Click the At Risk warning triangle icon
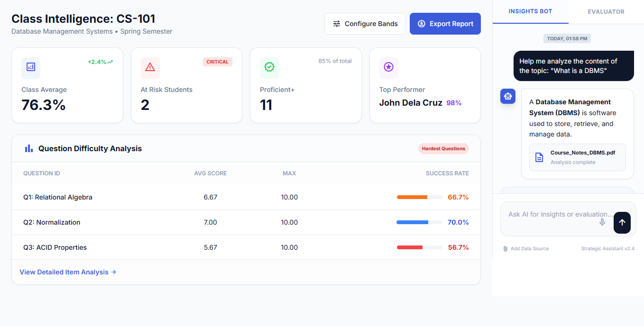The image size is (644, 327). [x=150, y=67]
